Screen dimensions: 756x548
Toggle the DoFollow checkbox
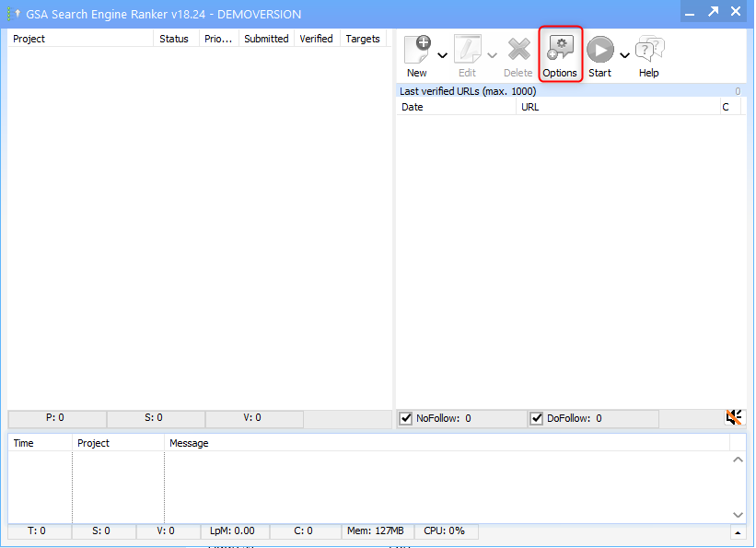[536, 418]
